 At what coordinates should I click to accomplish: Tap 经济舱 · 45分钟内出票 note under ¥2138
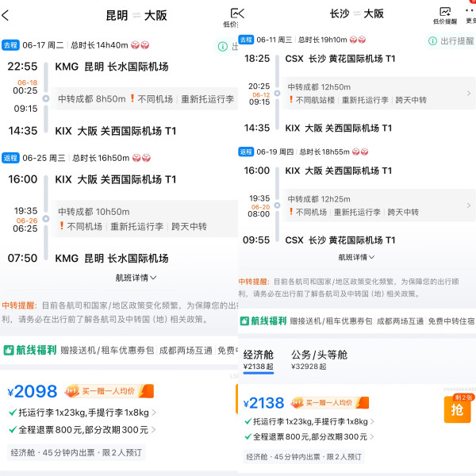click(x=304, y=457)
